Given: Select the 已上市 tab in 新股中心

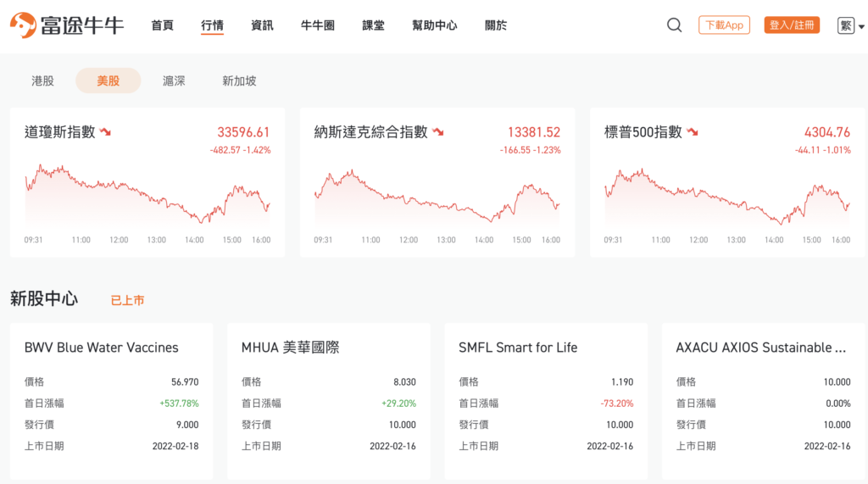Looking at the screenshot, I should pyautogui.click(x=127, y=300).
